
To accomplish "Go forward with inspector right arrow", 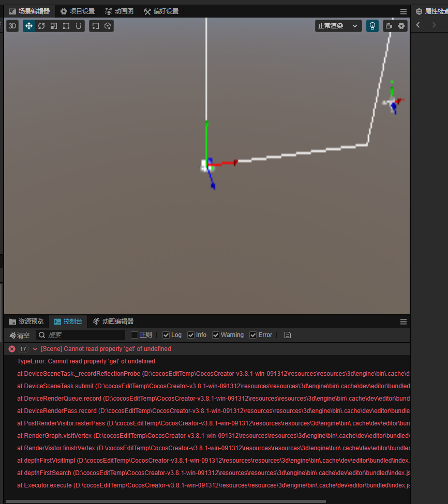I will [434, 25].
